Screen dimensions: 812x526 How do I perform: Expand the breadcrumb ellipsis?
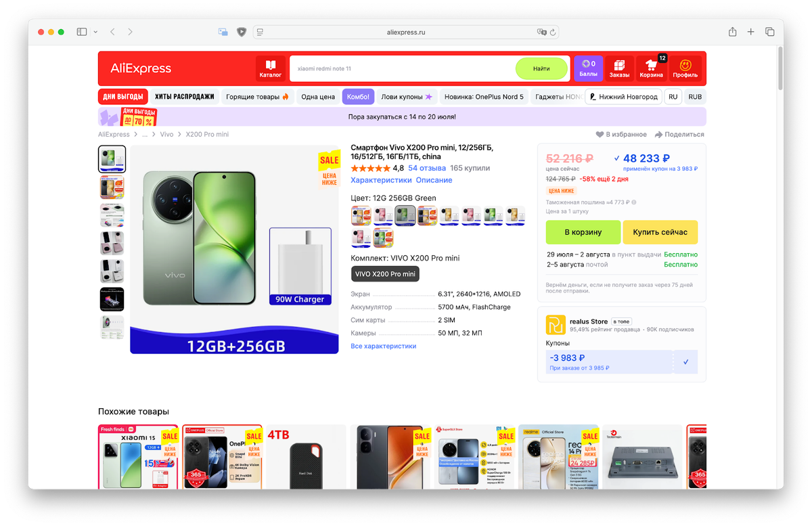[145, 135]
